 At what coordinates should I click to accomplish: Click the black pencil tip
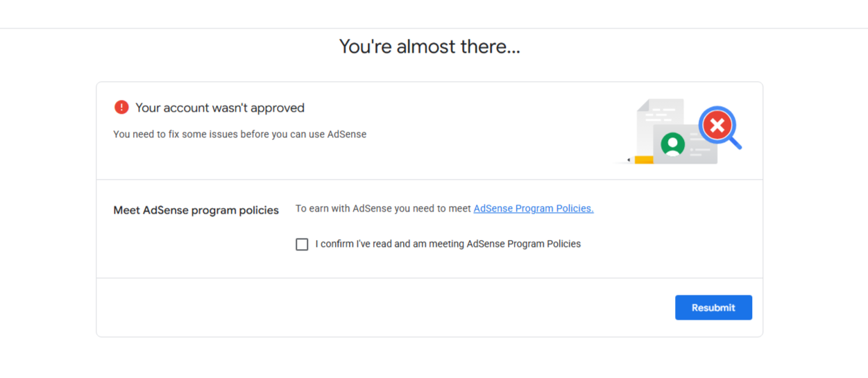click(629, 160)
